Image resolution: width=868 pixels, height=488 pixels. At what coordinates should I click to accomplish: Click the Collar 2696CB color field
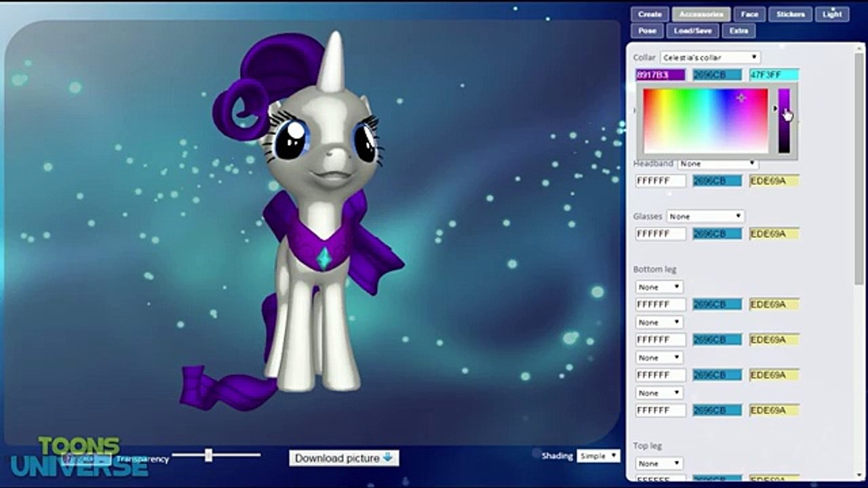(717, 75)
